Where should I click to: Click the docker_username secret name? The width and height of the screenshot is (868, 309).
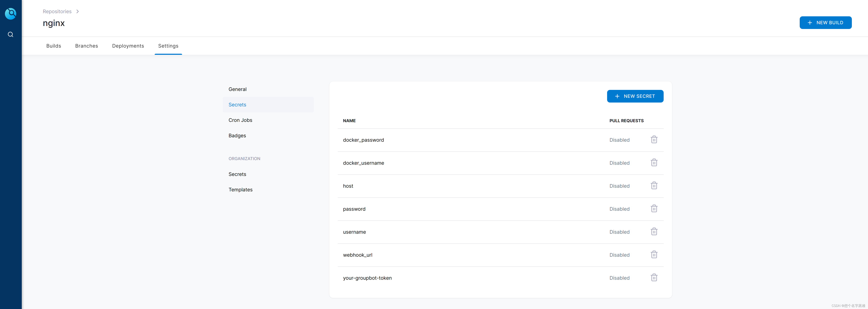pos(363,163)
